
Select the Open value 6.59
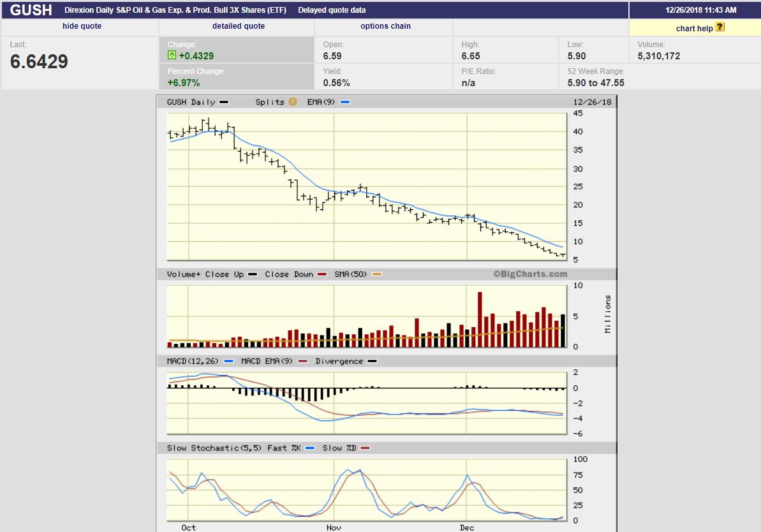332,56
